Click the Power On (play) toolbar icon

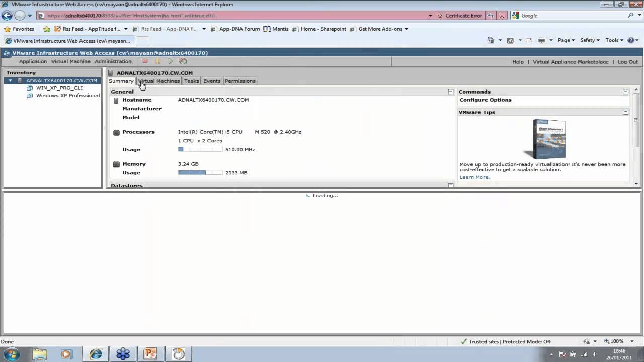pos(171,61)
